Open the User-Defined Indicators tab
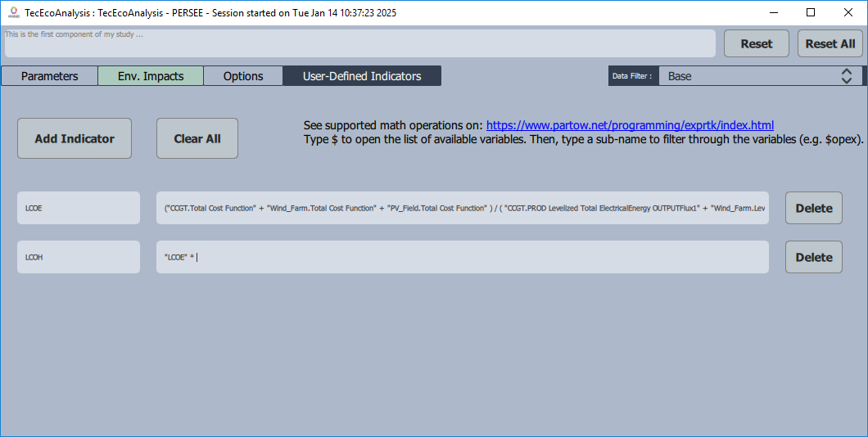Image resolution: width=868 pixels, height=437 pixels. [x=362, y=76]
